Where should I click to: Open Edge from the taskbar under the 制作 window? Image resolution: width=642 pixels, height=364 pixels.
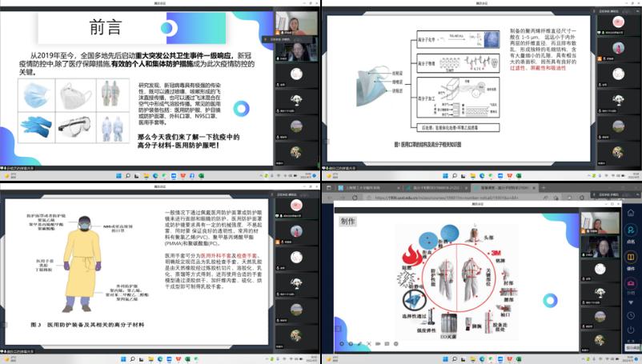pos(482,359)
